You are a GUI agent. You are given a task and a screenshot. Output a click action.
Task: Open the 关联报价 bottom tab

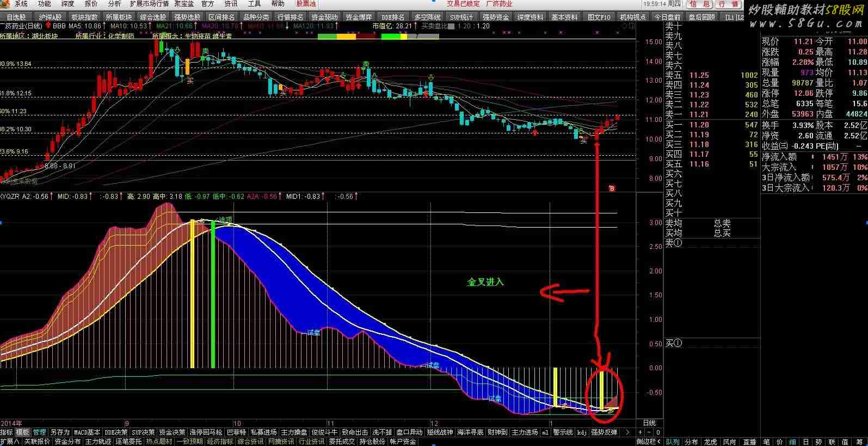coord(37,441)
